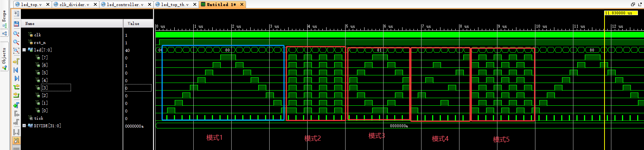This screenshot has height=150, width=644.
Task: Collapse the led[7:0] bus signal
Action: [x=24, y=50]
